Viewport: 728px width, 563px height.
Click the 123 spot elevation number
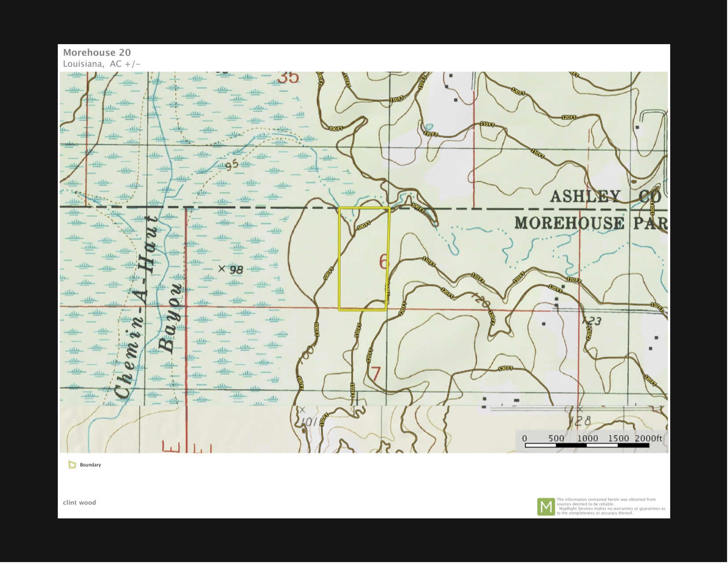click(593, 321)
